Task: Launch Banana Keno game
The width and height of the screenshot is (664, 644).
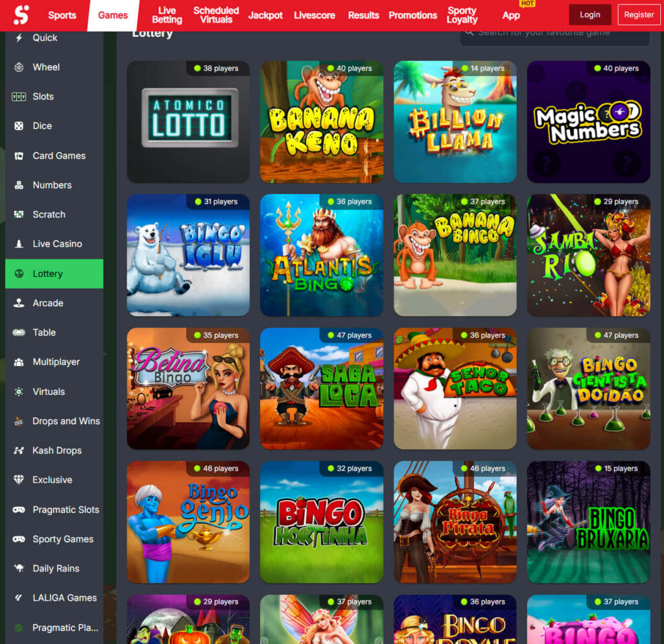Action: pos(322,122)
